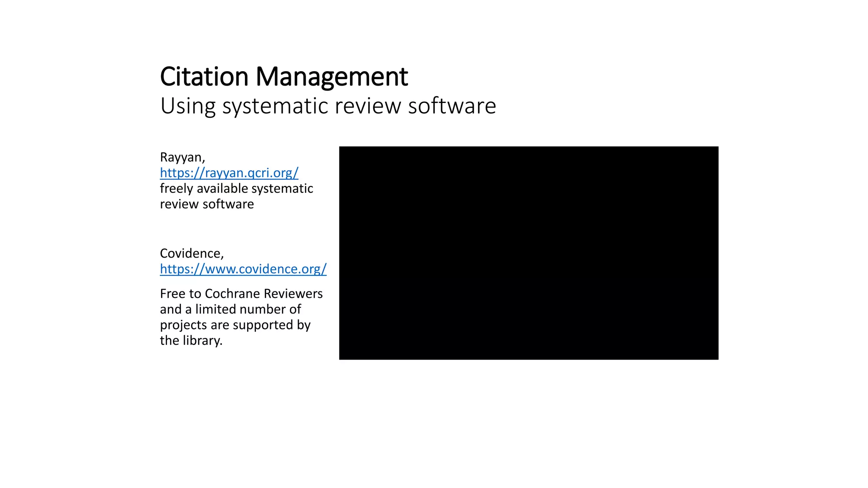868x488 pixels.
Task: Select 'Using systematic review software' subtitle
Action: coord(328,106)
